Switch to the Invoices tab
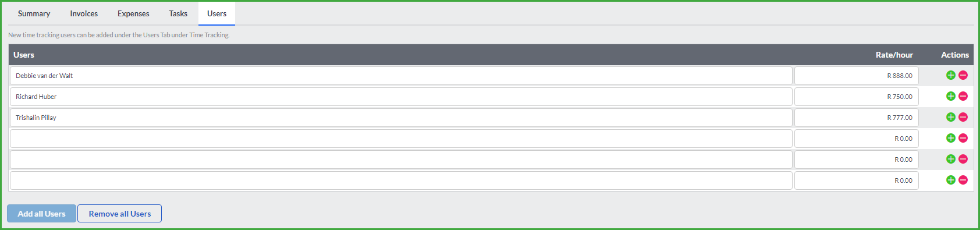 [x=84, y=13]
